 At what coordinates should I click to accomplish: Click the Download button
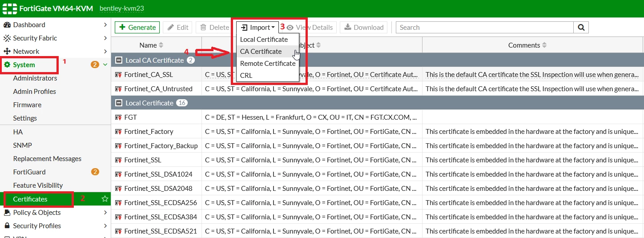coord(364,27)
